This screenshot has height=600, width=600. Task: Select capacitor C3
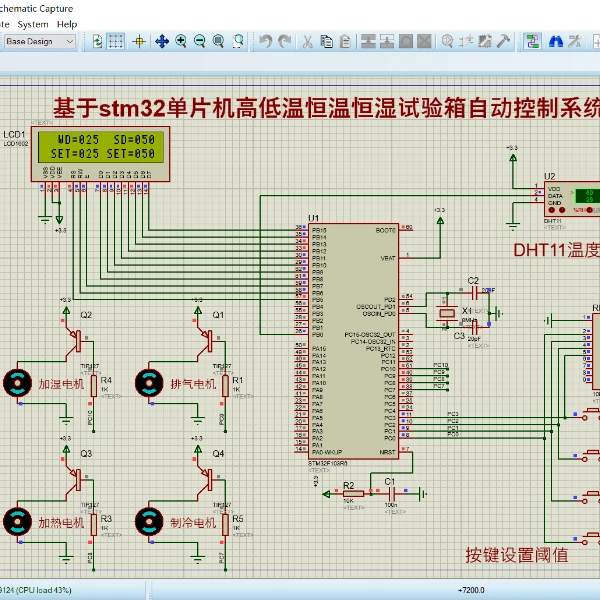pyautogui.click(x=474, y=328)
